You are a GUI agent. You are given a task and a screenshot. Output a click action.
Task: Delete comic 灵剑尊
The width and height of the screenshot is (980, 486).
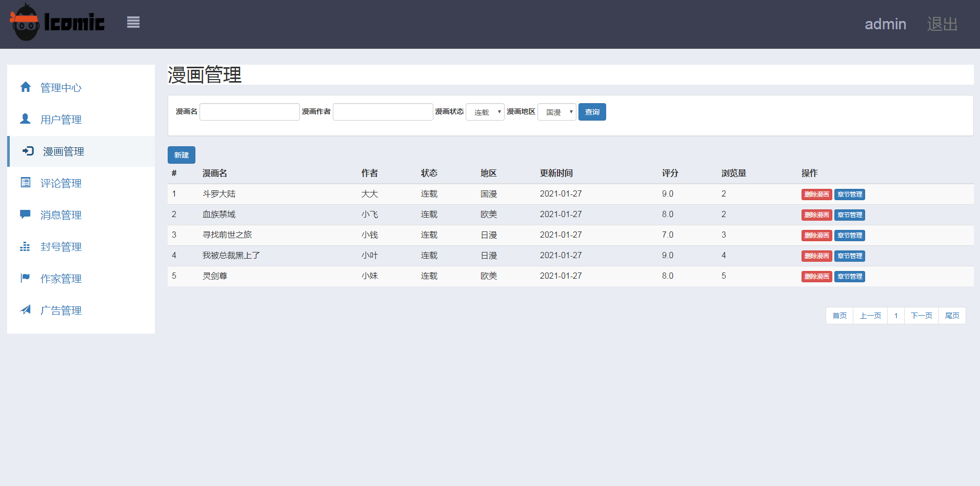[x=817, y=277]
